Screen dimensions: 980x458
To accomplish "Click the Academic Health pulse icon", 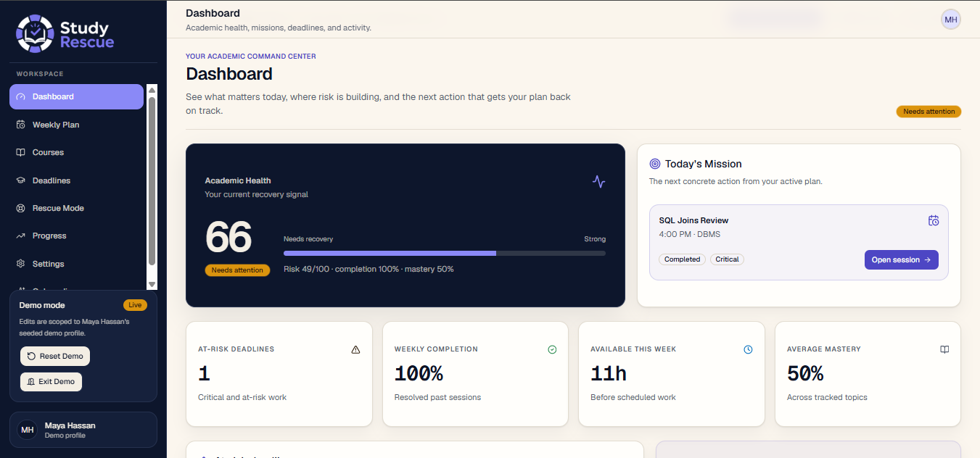I will (598, 181).
